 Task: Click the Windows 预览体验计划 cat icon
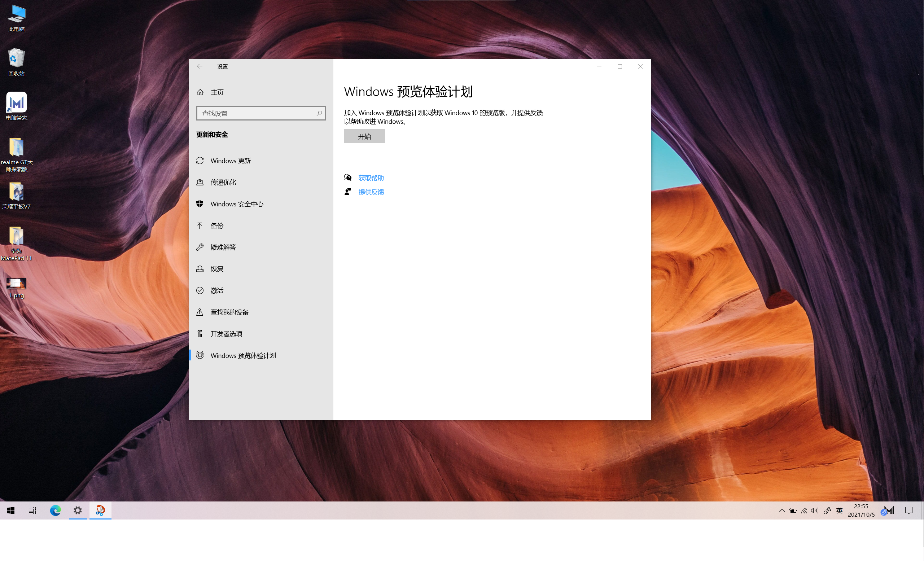(200, 355)
